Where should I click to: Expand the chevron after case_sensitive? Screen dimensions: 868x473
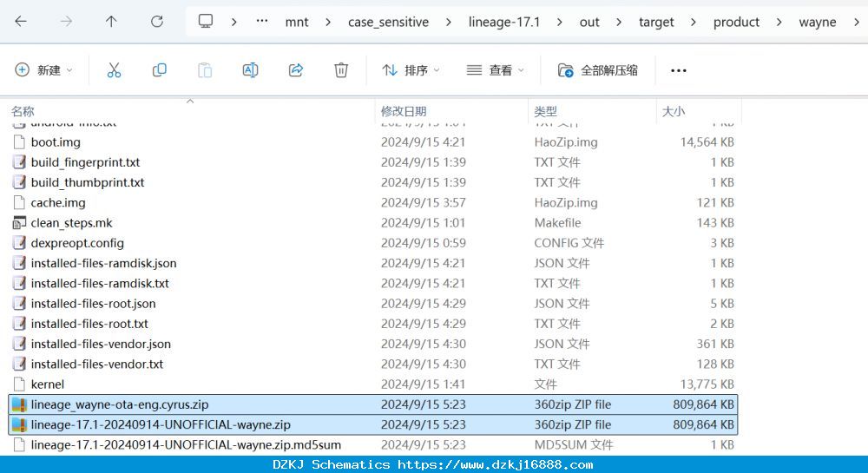tap(449, 22)
